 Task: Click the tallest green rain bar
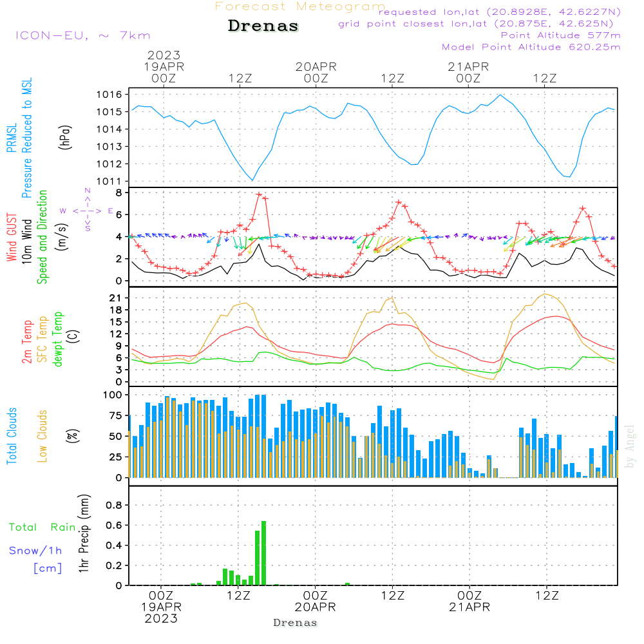[x=263, y=553]
